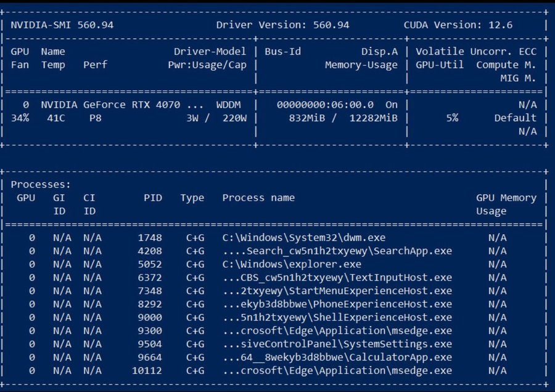The height and width of the screenshot is (392, 555).
Task: Click the SearchApp.exe process entry
Action: tap(337, 251)
